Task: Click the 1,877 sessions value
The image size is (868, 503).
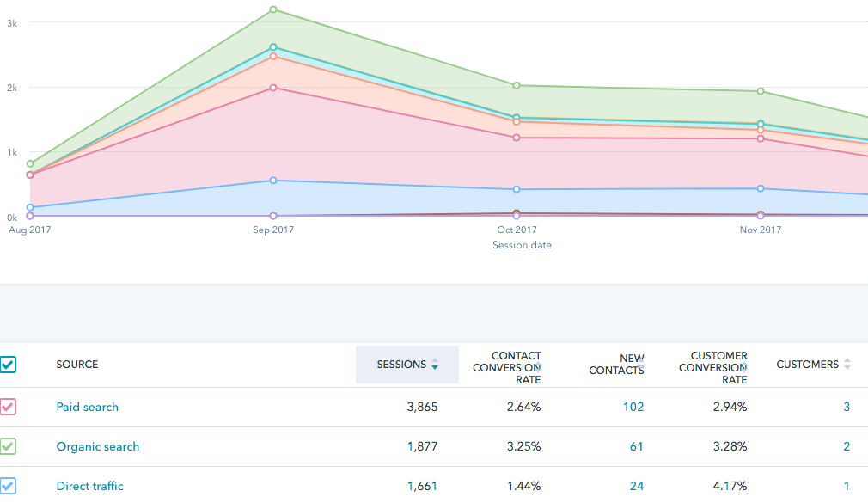Action: [x=422, y=446]
